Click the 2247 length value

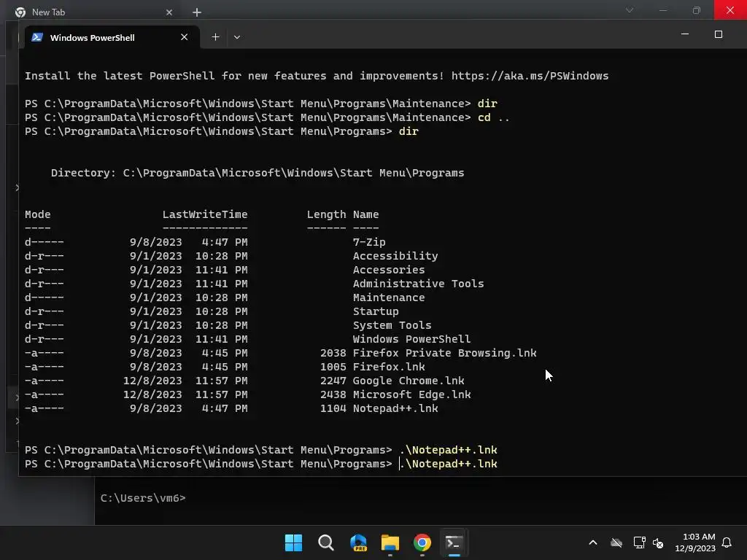click(333, 381)
